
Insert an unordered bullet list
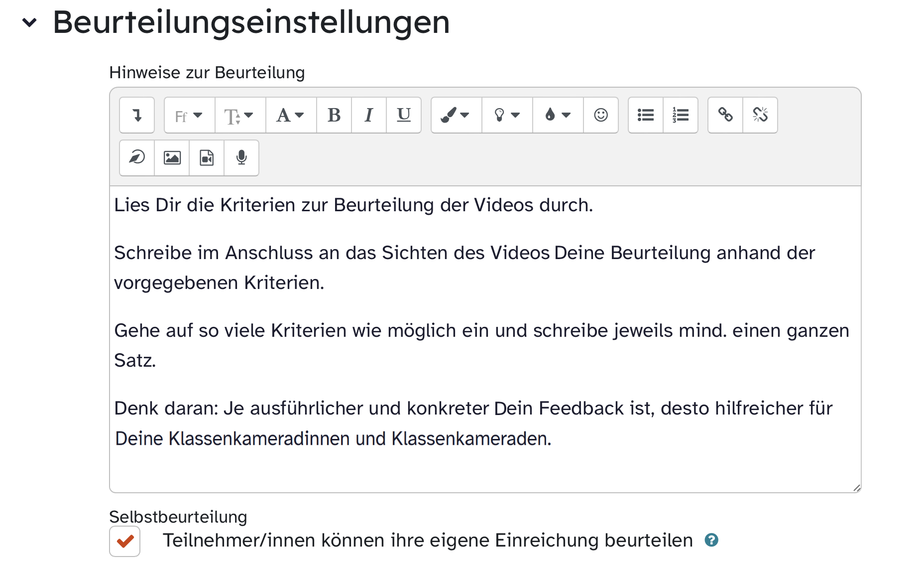646,115
